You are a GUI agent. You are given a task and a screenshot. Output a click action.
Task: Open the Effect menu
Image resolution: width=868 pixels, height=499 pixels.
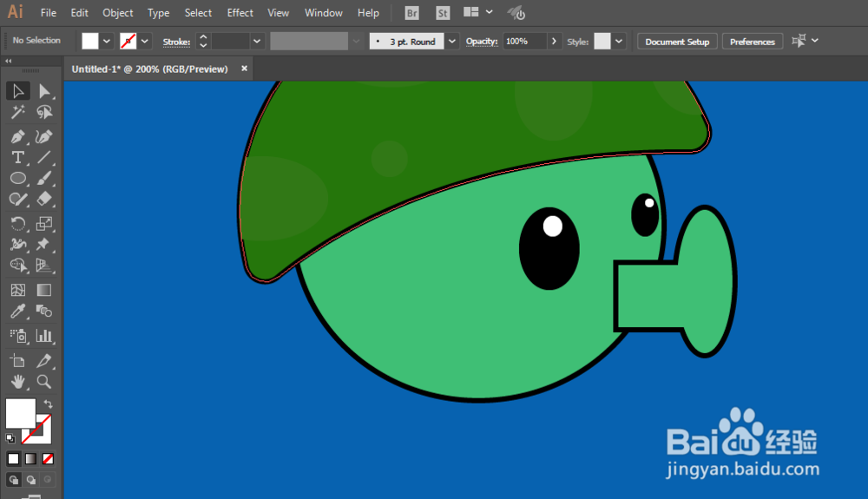[x=240, y=13]
